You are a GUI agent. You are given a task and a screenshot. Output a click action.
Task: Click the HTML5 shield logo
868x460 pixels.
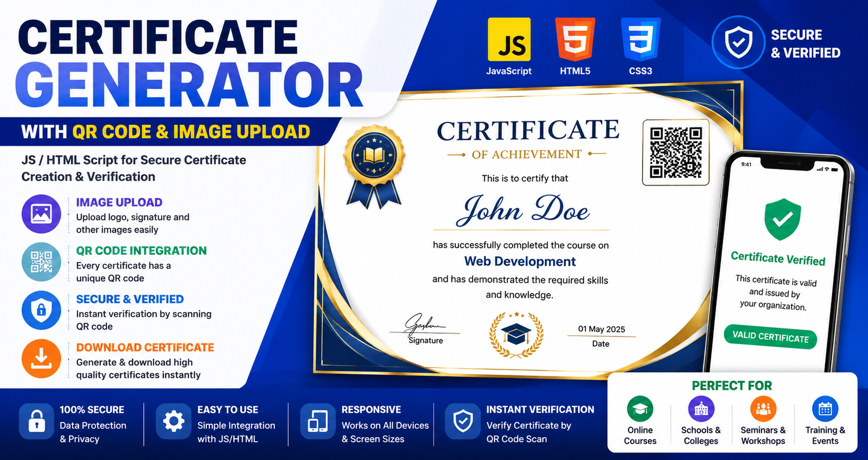pyautogui.click(x=575, y=39)
